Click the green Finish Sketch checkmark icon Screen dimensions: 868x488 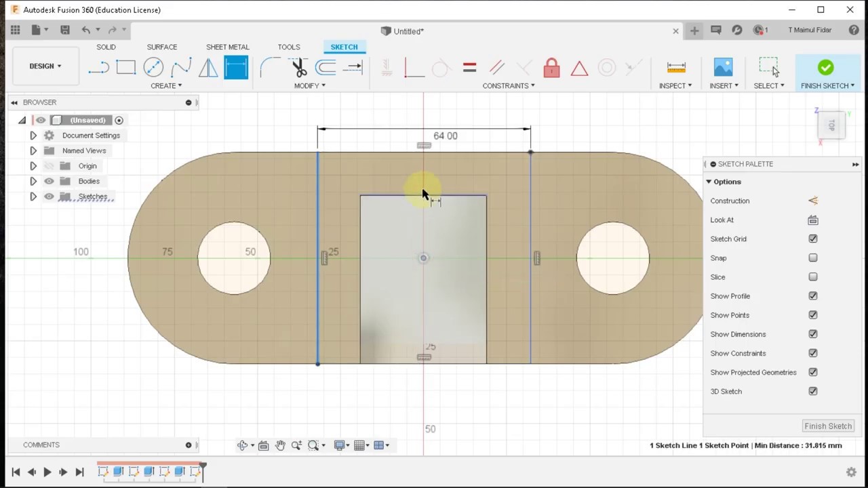[825, 67]
